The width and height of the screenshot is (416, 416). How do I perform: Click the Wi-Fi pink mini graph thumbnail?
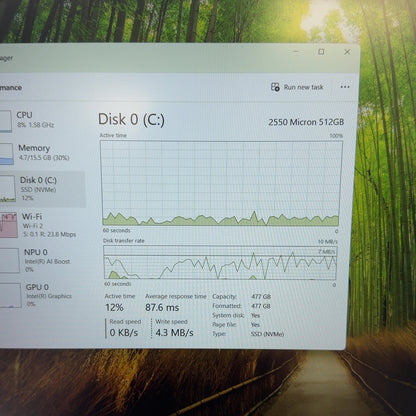[8, 225]
